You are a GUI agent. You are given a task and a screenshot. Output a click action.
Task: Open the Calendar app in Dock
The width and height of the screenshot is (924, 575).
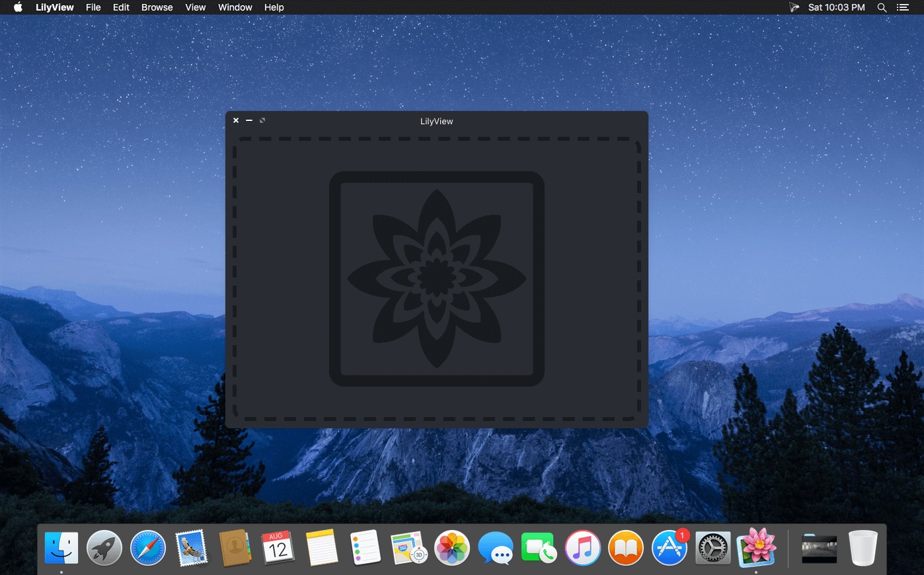point(278,549)
